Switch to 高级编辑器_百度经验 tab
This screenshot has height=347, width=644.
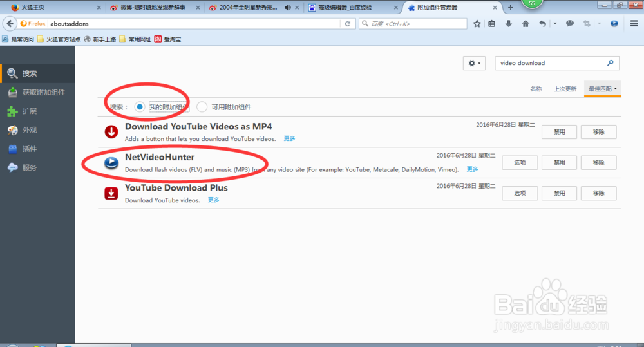coord(353,7)
